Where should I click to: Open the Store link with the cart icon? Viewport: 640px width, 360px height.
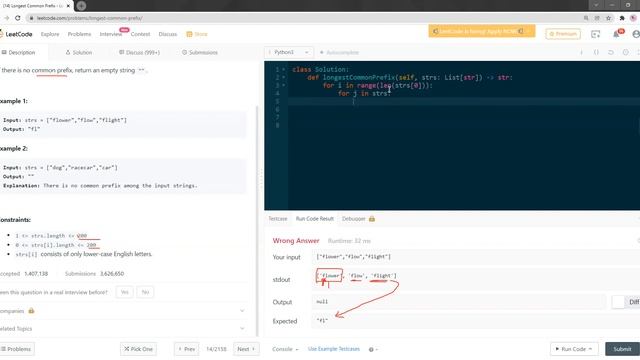click(197, 34)
